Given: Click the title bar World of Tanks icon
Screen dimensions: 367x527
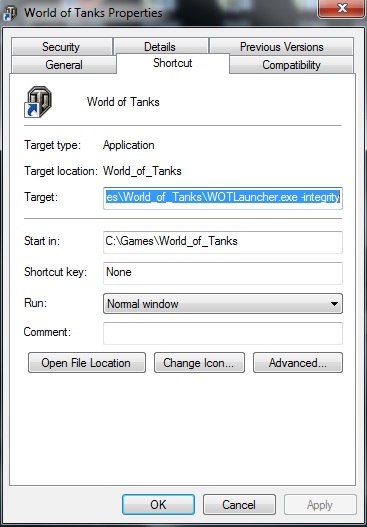Looking at the screenshot, I should coord(9,13).
